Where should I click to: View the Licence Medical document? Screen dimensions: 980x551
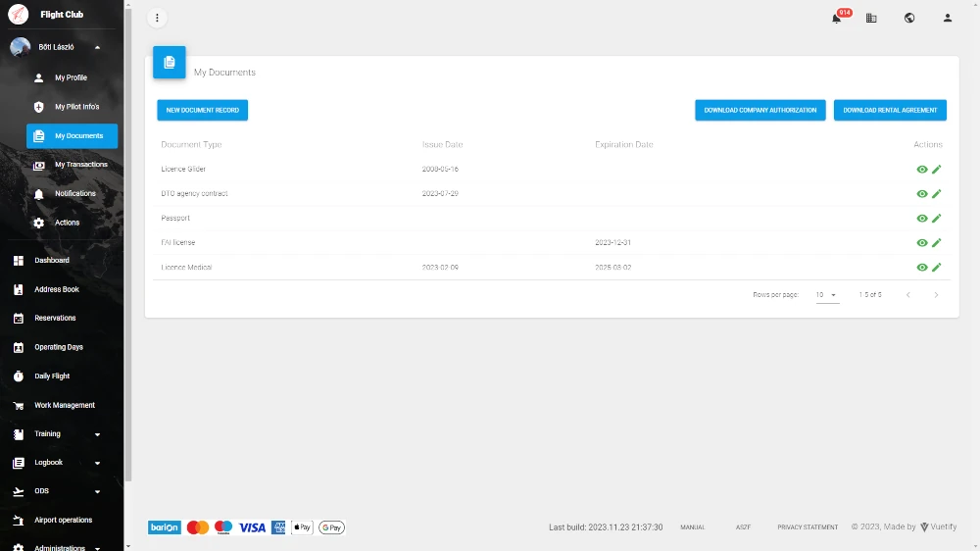(x=922, y=267)
